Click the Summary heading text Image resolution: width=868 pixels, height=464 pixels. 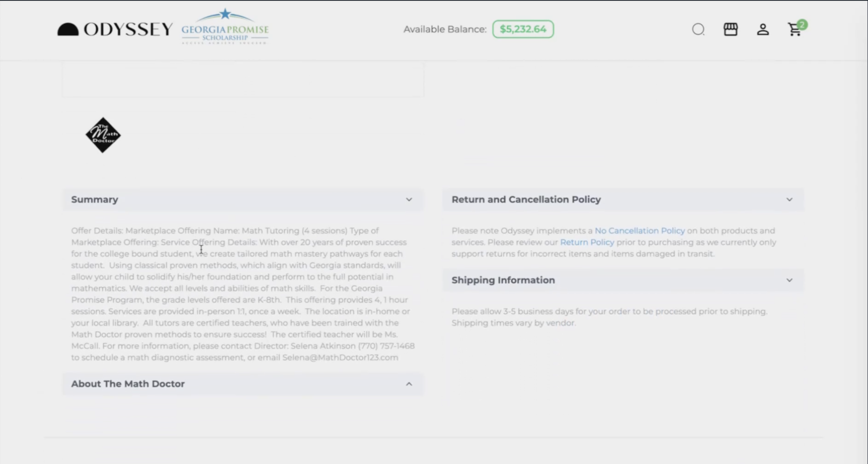click(95, 199)
